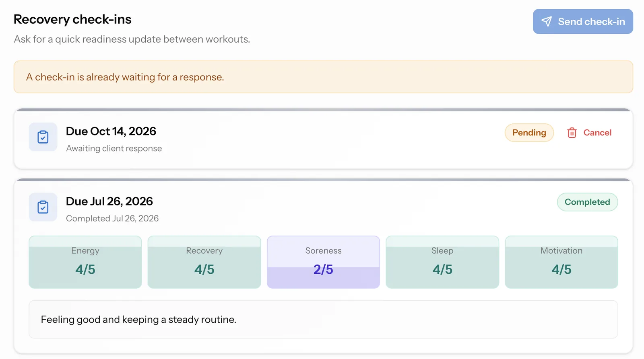Click the 'Feeling good and keeping a steady routine.' note
The width and height of the screenshot is (644, 359).
pyautogui.click(x=323, y=320)
